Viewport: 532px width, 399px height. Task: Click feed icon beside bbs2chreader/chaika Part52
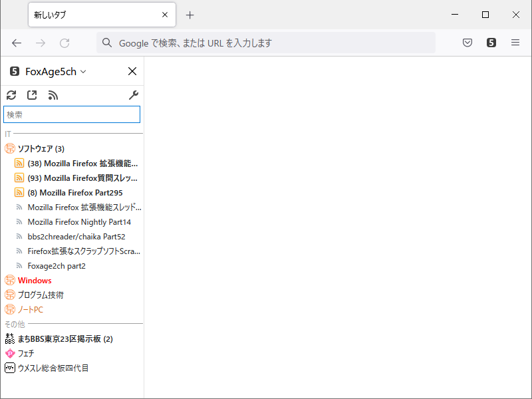click(19, 237)
